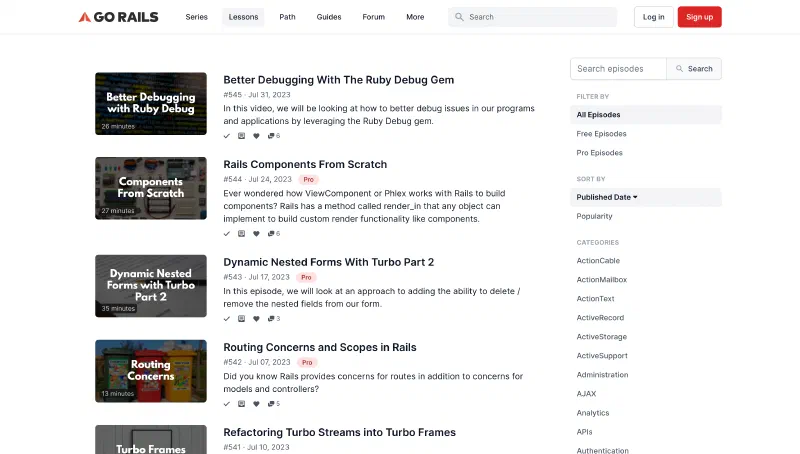
Task: Click Better Debugging with Ruby Debug thumbnail
Action: click(x=151, y=104)
